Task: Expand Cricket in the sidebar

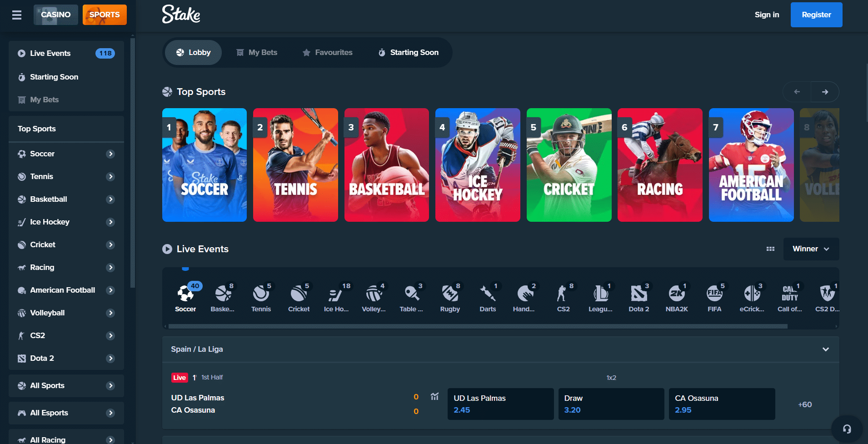Action: click(x=110, y=245)
